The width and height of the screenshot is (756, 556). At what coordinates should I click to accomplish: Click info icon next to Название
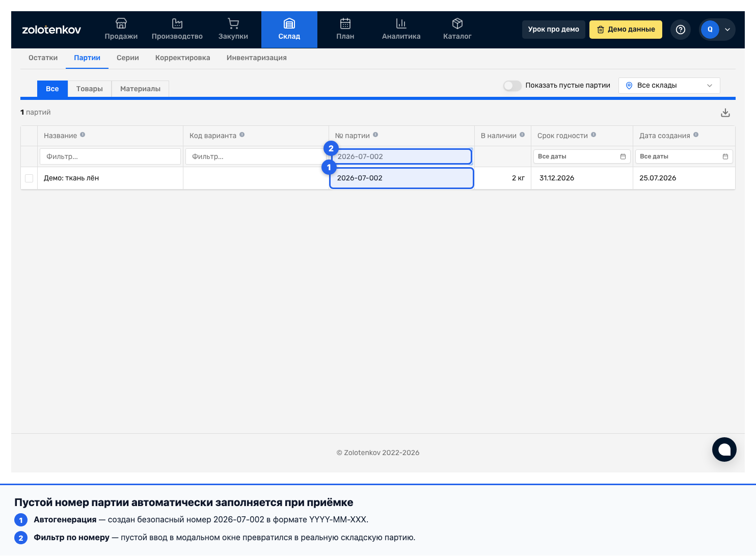coord(83,135)
